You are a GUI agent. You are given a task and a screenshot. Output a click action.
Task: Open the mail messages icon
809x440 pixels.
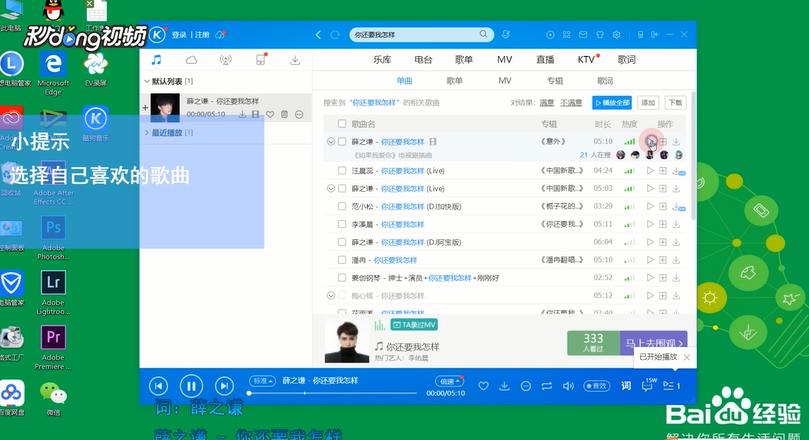tap(583, 35)
